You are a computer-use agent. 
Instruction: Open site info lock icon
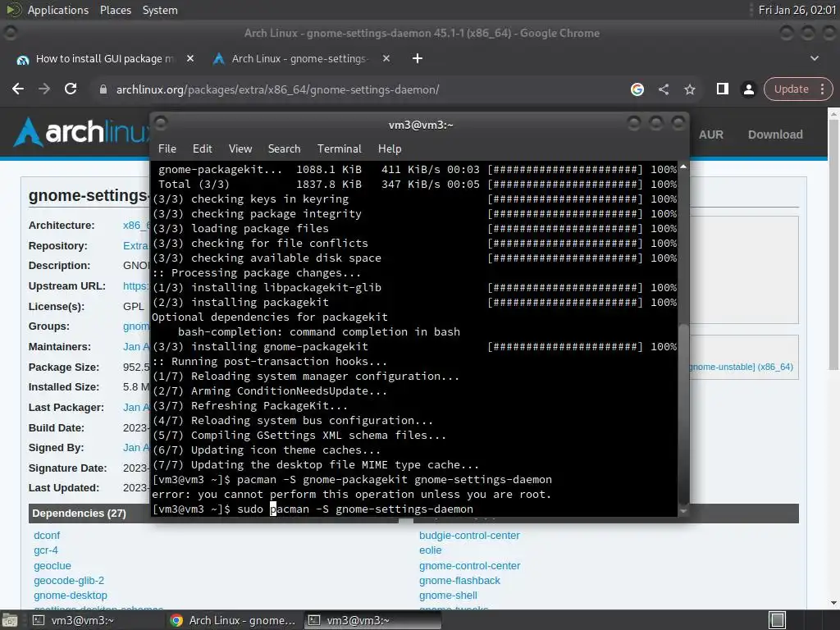[x=103, y=89]
